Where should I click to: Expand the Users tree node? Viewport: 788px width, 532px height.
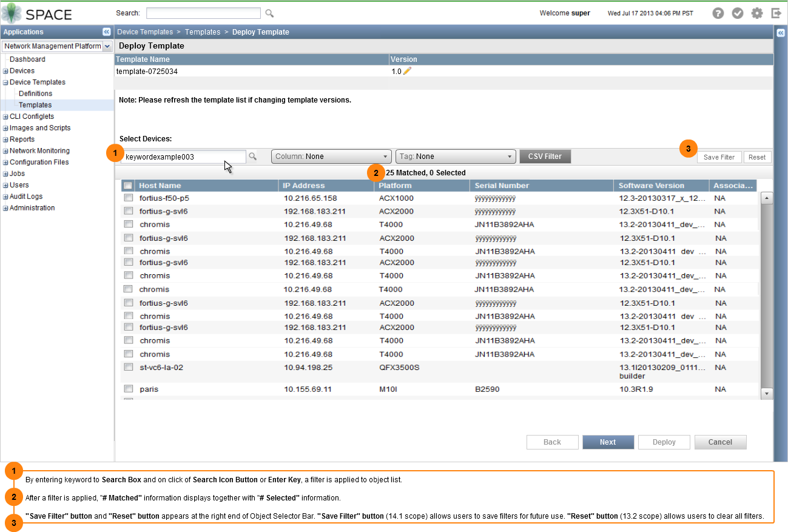(5, 185)
